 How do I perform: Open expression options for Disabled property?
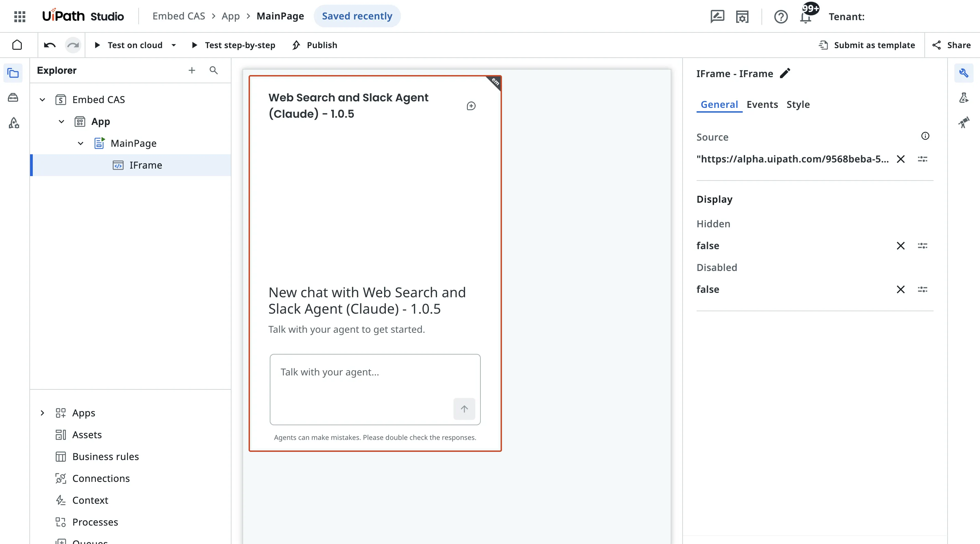click(x=922, y=289)
